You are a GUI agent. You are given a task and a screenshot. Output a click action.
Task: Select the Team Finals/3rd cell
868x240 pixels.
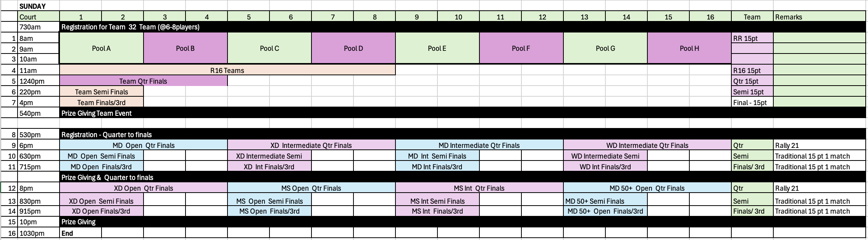(102, 102)
